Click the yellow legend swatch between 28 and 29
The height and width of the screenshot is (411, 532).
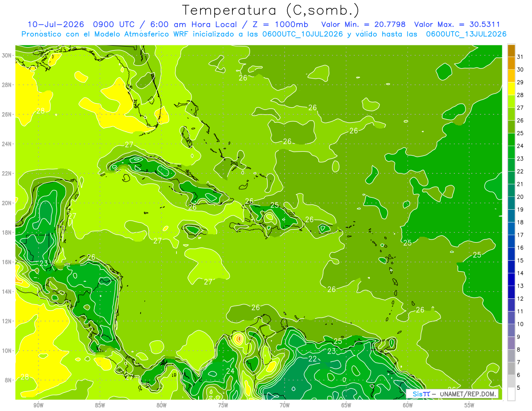point(511,89)
